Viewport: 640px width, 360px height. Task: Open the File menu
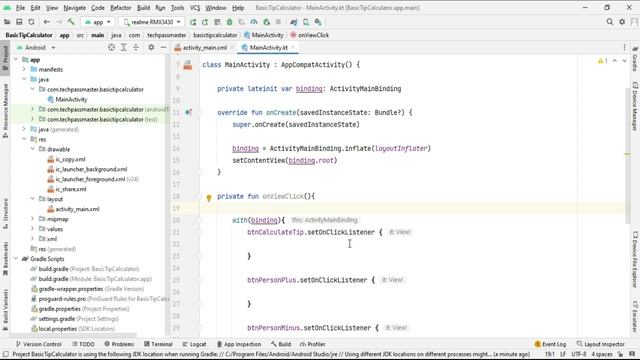click(x=20, y=8)
